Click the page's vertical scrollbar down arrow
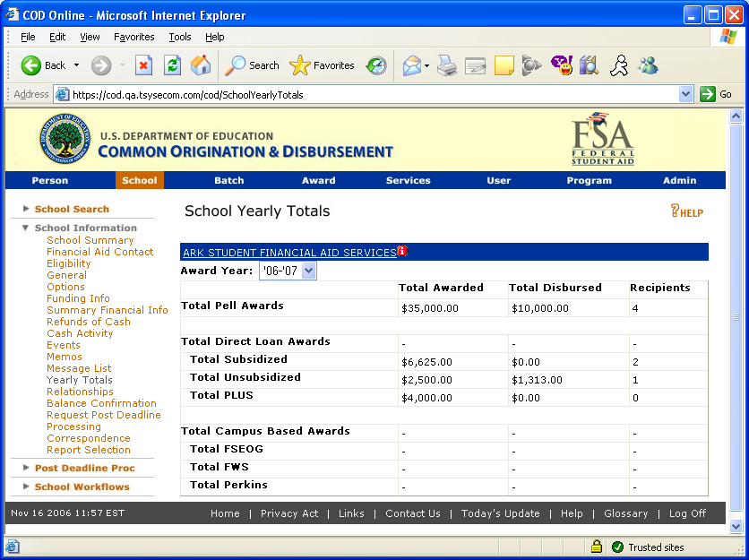This screenshot has width=749, height=560. [736, 527]
